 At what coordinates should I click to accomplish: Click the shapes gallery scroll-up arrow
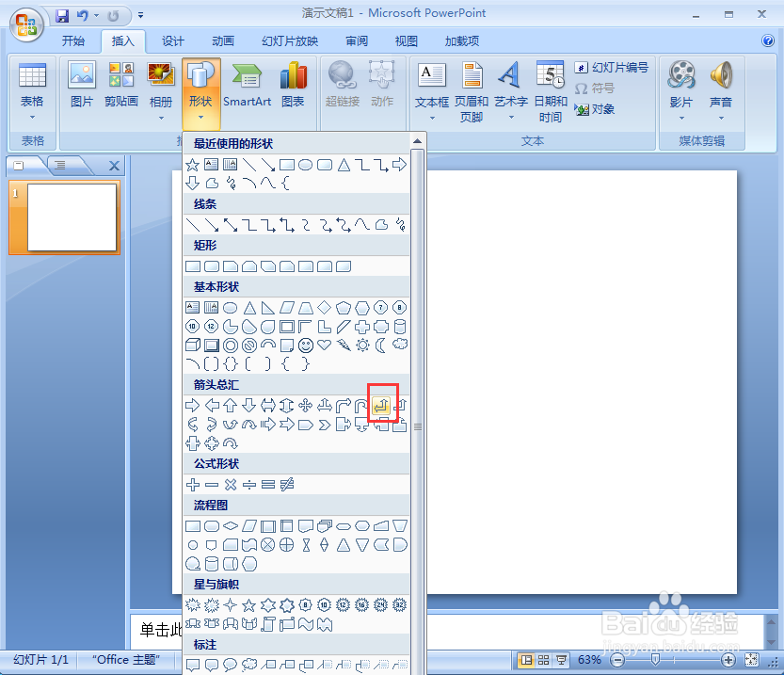click(x=418, y=141)
